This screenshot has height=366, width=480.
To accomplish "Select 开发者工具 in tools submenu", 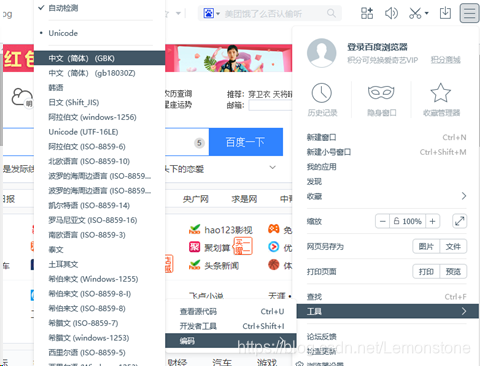I will (x=231, y=326).
